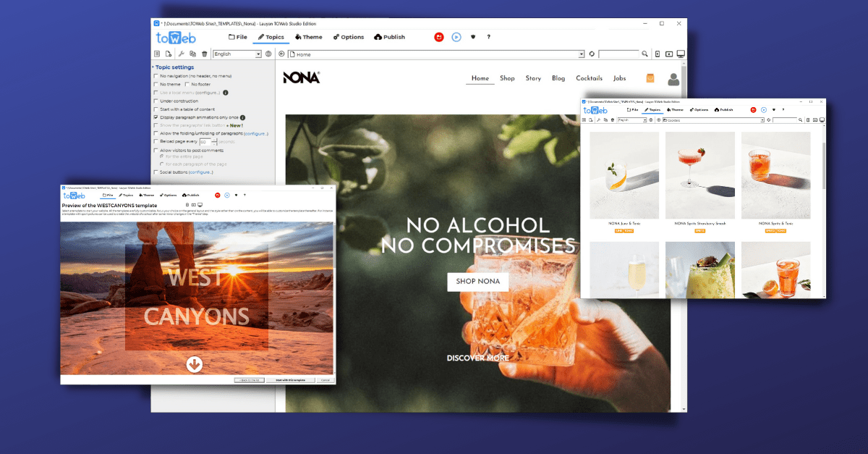Select the wrench settings icon
The image size is (868, 454).
[180, 54]
